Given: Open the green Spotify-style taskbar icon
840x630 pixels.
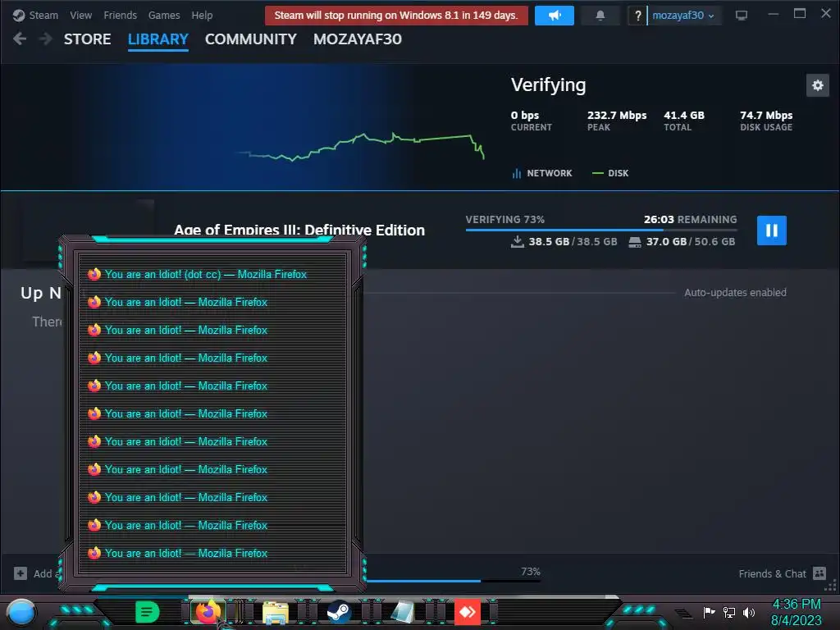Looking at the screenshot, I should [x=148, y=612].
